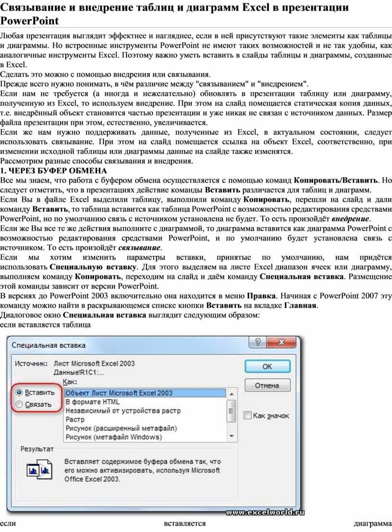Click the dialog title Специальная вставка
Screen dimensions: 392x532
49,345
